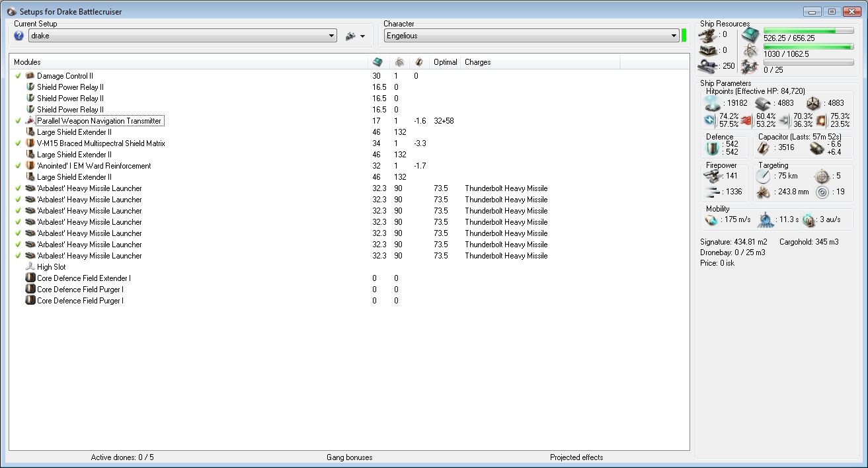Select the Damage Control II module name
This screenshot has height=468, width=868.
65,76
